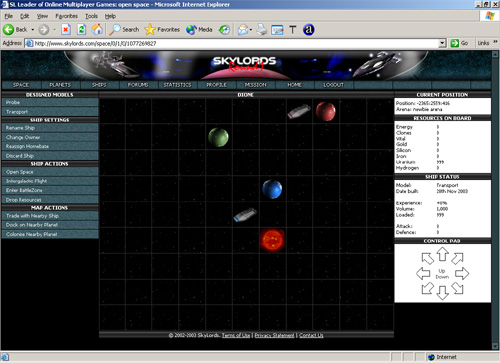Open the Back button history dropdown
The image size is (500, 363).
tap(33, 30)
